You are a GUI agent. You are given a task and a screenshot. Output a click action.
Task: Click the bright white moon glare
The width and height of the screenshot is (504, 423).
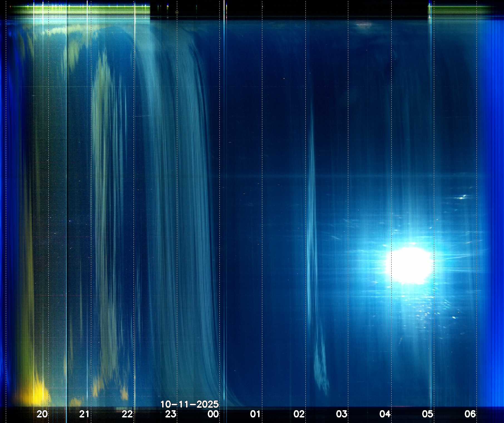coord(408,265)
